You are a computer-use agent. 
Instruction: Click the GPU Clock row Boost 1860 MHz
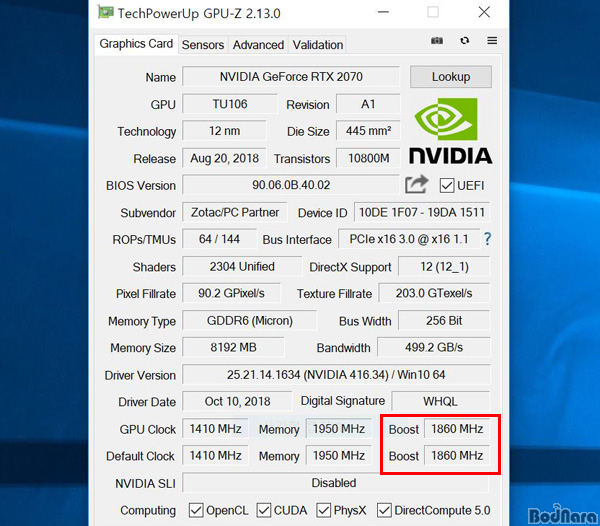[x=457, y=428]
